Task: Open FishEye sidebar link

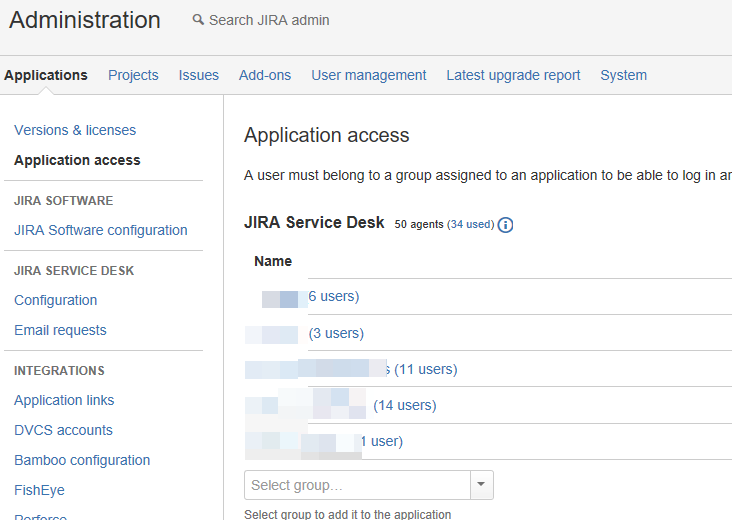Action: point(39,490)
